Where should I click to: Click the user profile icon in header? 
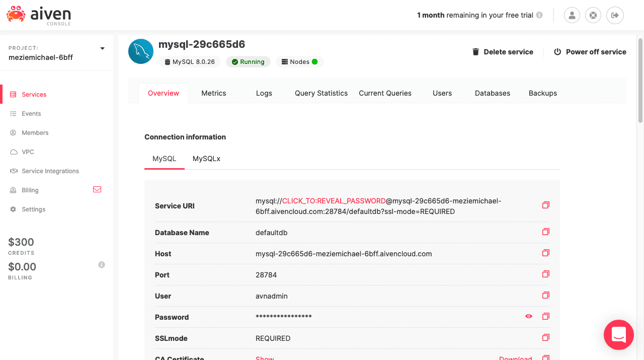click(x=572, y=15)
